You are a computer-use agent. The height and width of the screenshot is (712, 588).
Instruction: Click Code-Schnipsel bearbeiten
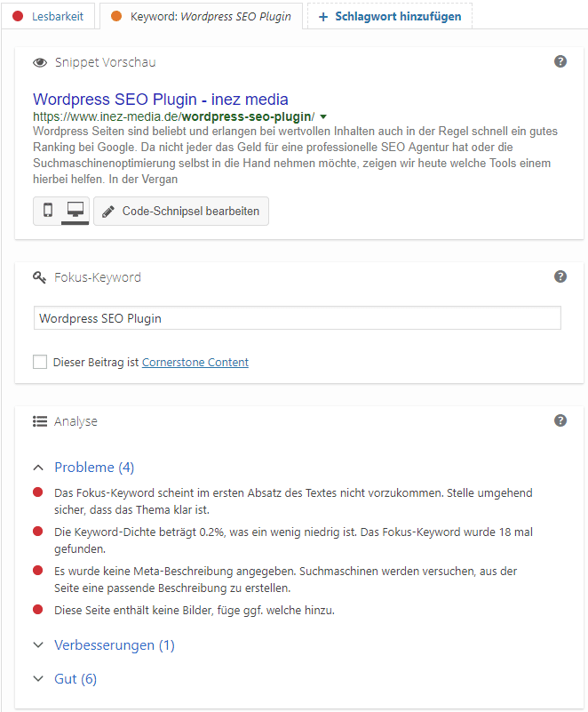180,211
